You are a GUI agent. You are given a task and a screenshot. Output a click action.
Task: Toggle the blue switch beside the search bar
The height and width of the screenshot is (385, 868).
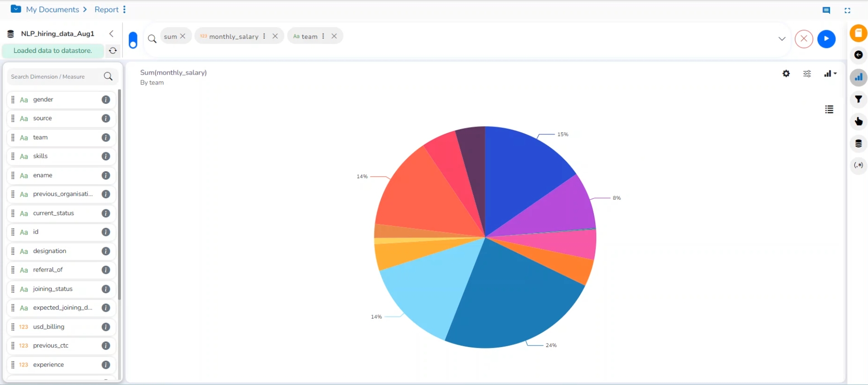point(133,40)
